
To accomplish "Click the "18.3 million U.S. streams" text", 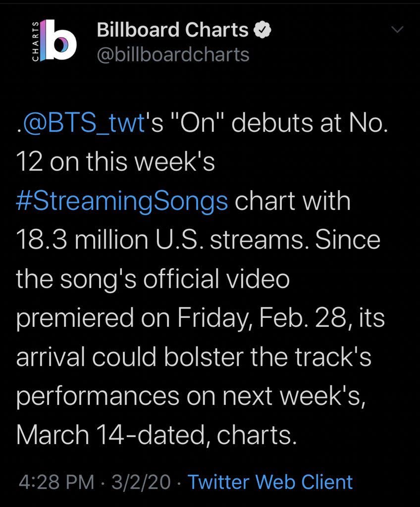I will (157, 240).
